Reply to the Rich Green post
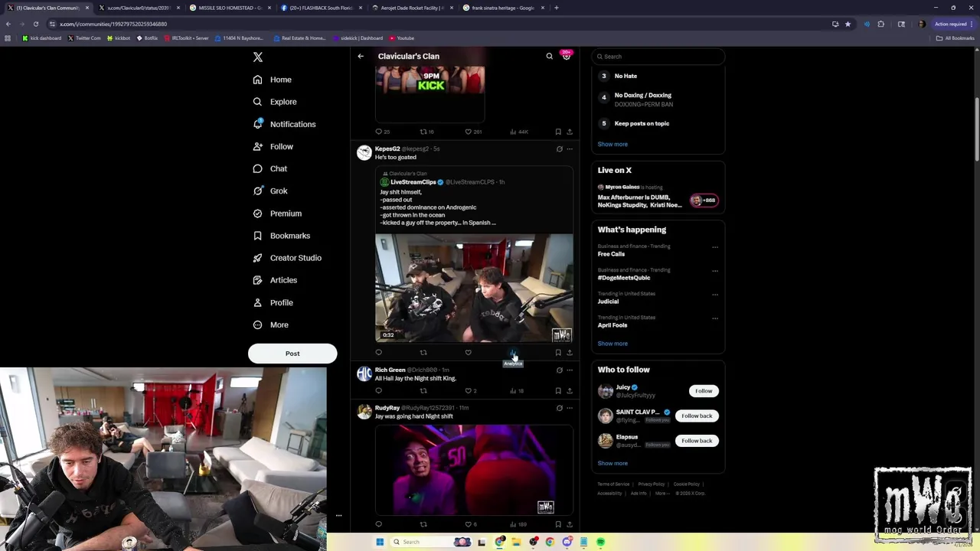This screenshot has height=551, width=980. 378,391
